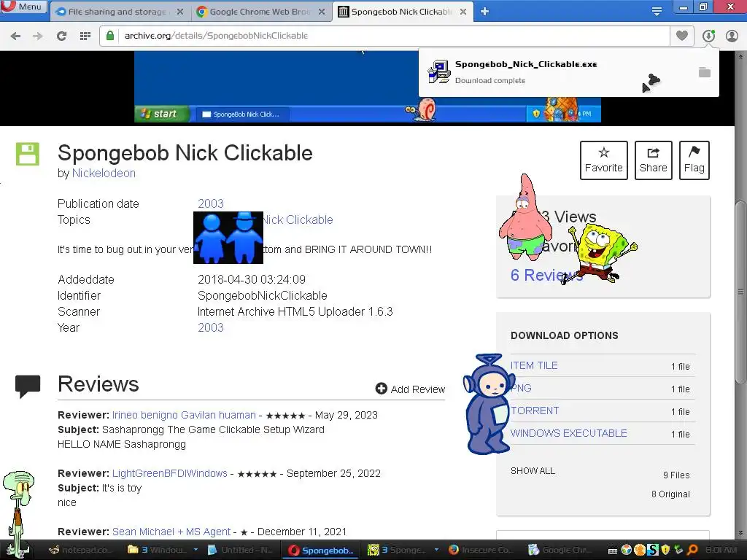Open the Sponge taskbar group

pos(396,550)
